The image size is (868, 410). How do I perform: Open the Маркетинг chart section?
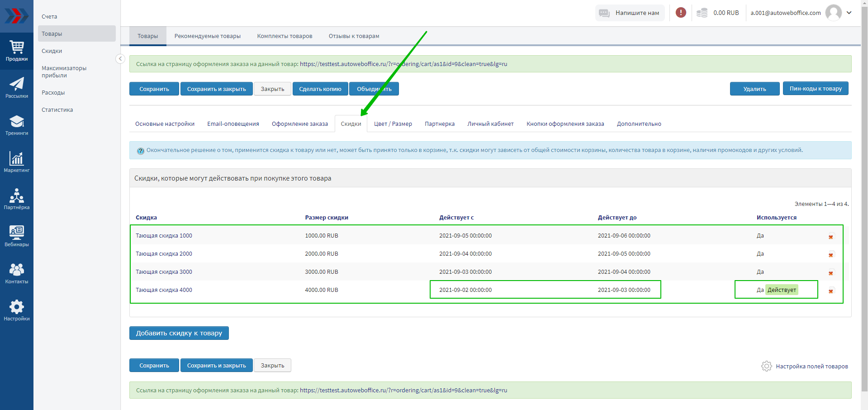pyautogui.click(x=17, y=162)
